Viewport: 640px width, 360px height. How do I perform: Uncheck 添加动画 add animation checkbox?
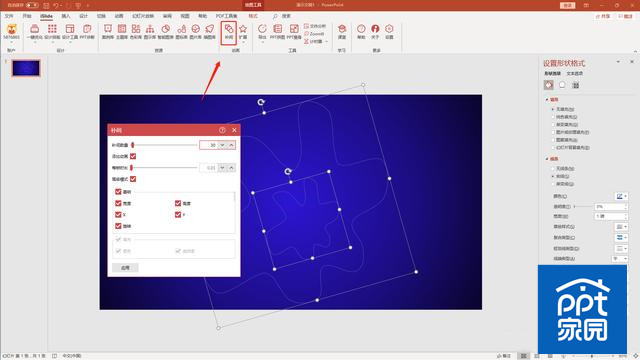(x=133, y=156)
